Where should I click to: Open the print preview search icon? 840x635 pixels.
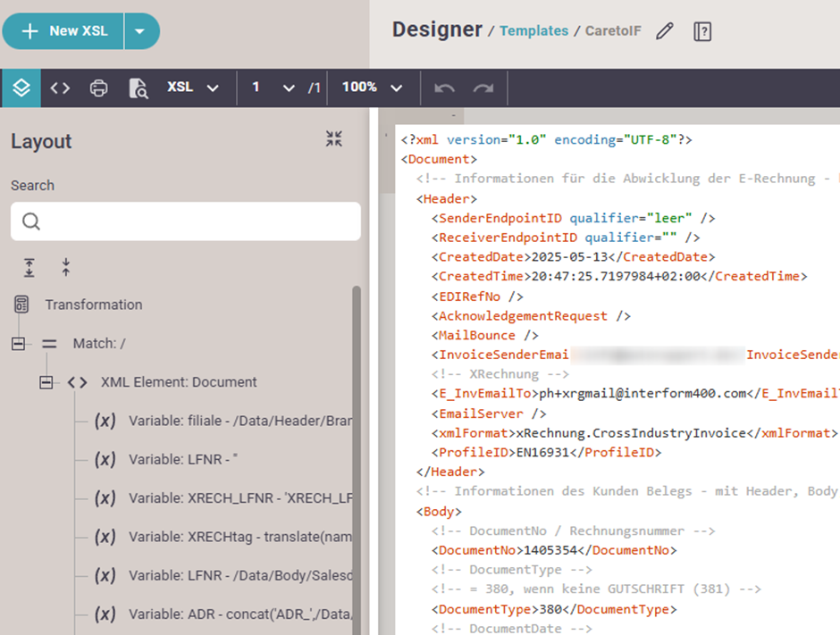(x=138, y=88)
